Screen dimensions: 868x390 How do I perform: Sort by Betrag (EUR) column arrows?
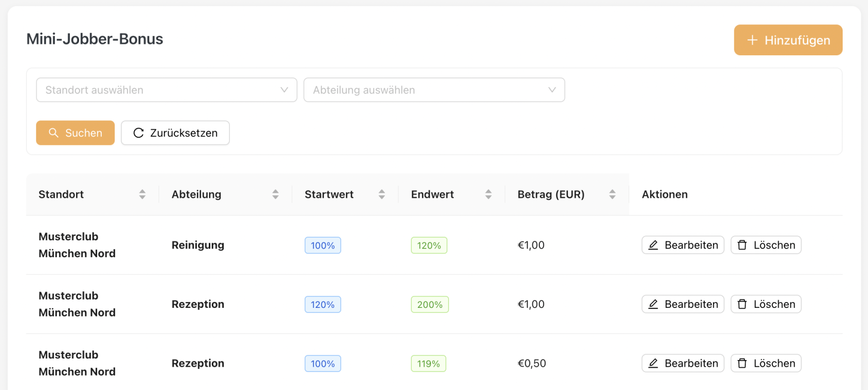pyautogui.click(x=612, y=194)
